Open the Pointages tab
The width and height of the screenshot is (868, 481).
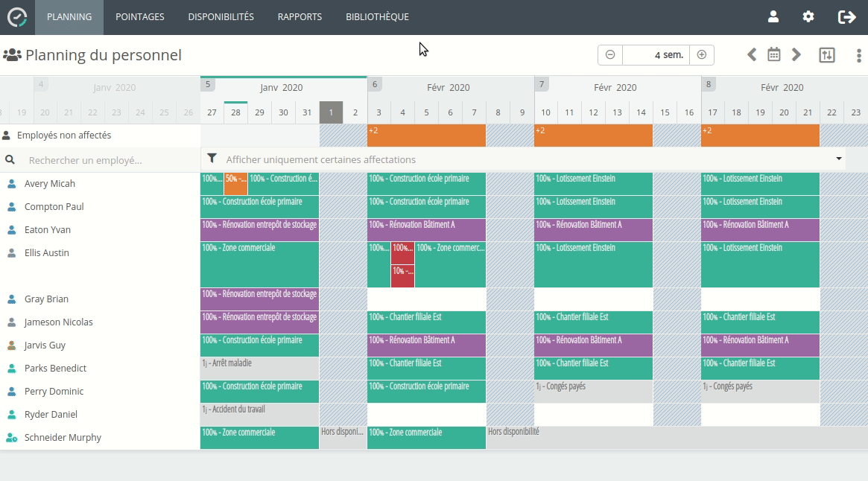coord(140,17)
